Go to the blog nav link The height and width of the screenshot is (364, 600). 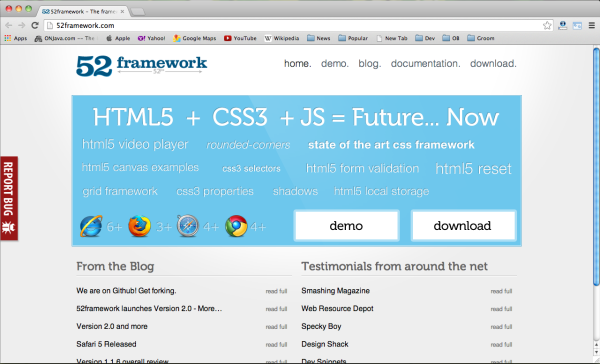[x=370, y=64]
